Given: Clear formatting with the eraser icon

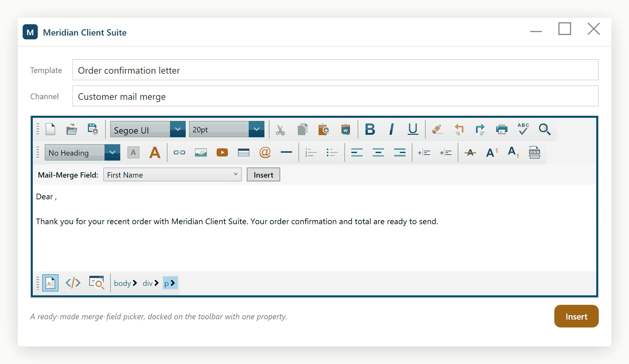Looking at the screenshot, I should pyautogui.click(x=437, y=129).
